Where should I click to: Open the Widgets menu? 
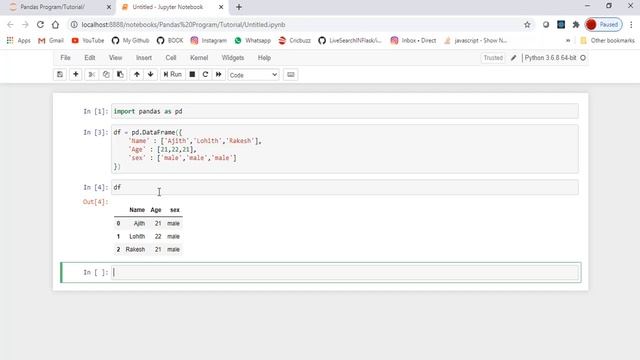[x=233, y=58]
